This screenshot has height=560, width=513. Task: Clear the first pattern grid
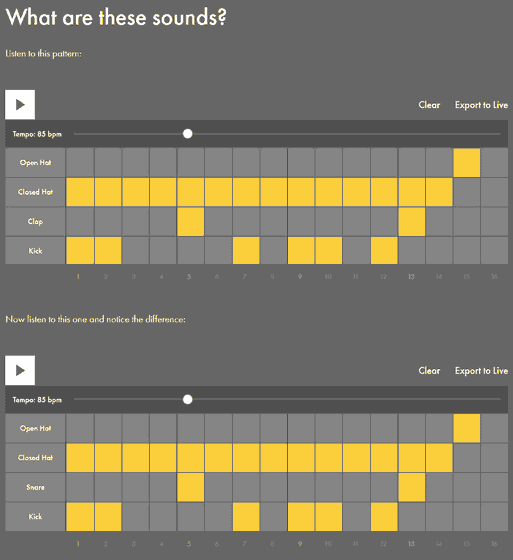(x=429, y=105)
